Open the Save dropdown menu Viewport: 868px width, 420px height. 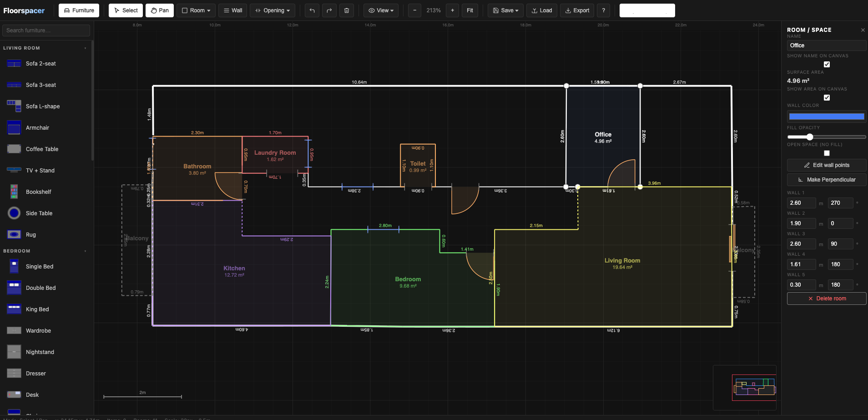pyautogui.click(x=505, y=10)
